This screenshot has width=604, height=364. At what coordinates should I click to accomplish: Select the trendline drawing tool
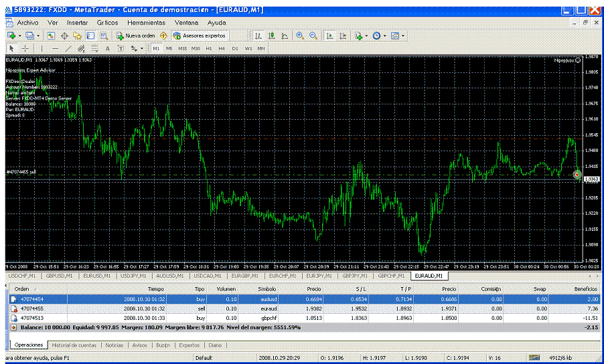(68, 48)
